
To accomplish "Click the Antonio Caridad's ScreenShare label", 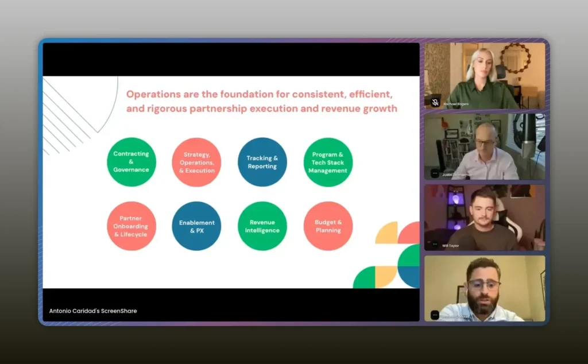I will click(93, 311).
